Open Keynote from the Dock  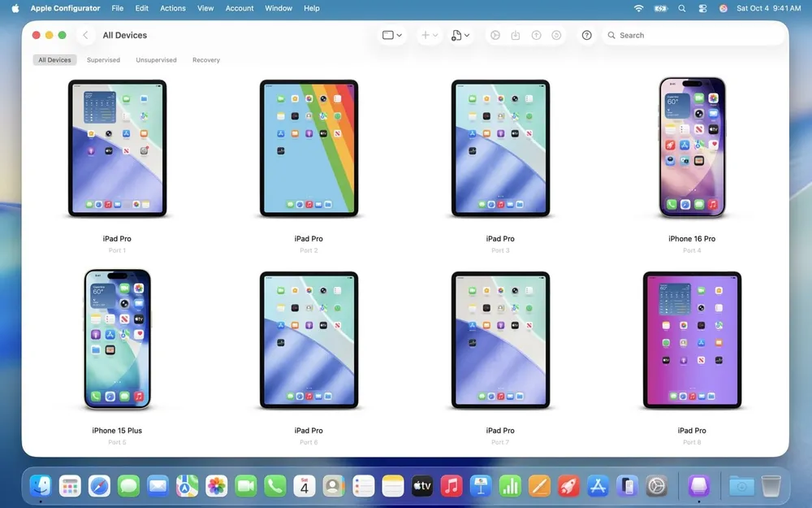[481, 486]
